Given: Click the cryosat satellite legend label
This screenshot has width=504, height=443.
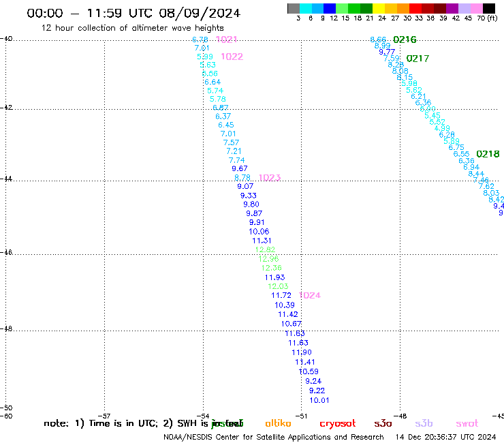Looking at the screenshot, I should 338,424.
